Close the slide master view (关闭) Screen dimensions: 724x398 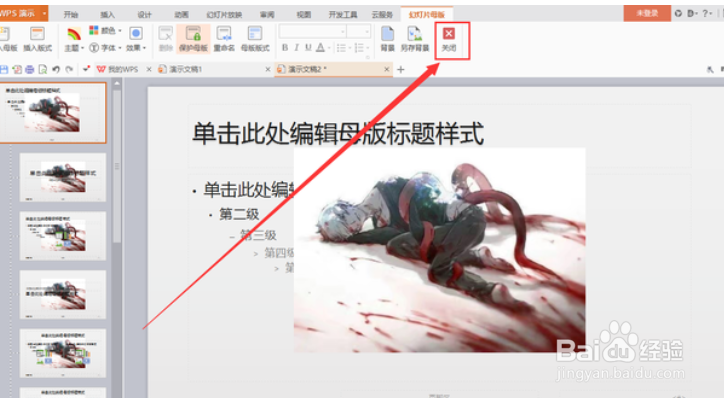coord(449,39)
